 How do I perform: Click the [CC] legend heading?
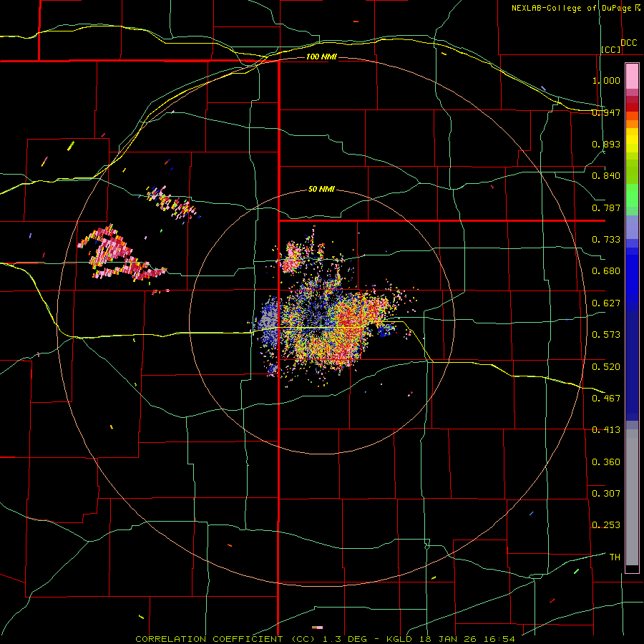point(611,49)
